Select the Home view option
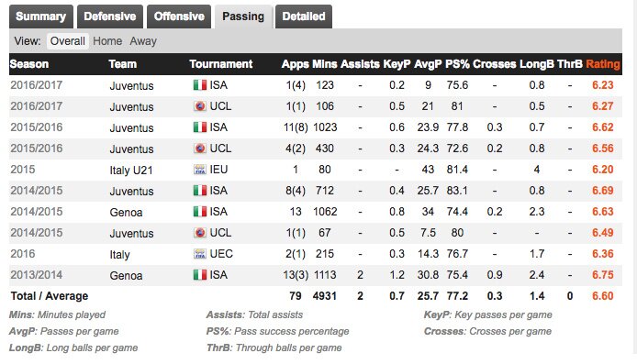Viewport: 637px width, 364px height. (x=107, y=41)
